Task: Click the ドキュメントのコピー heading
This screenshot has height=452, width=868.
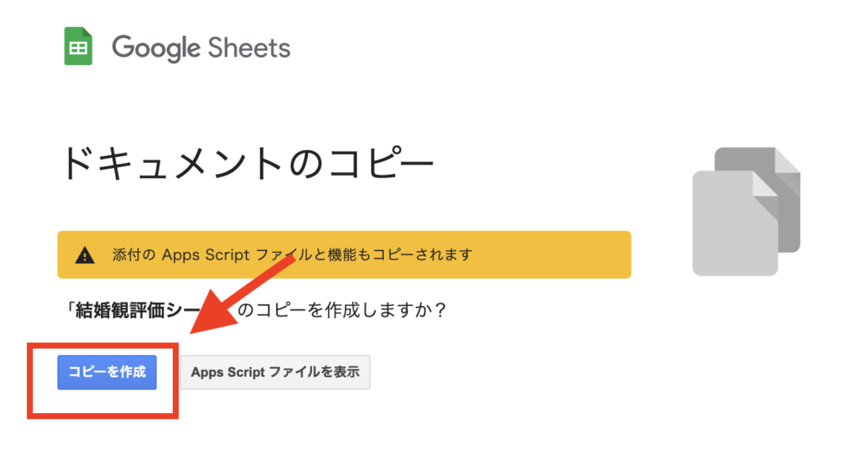Action: click(248, 163)
